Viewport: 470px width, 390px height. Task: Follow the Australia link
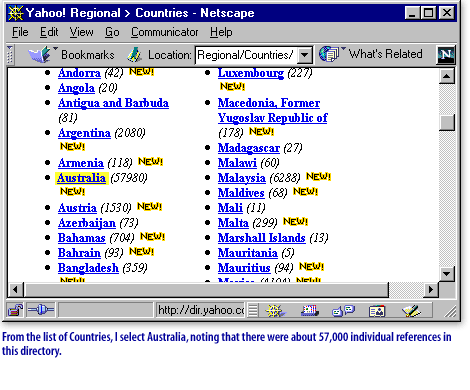pos(81,178)
